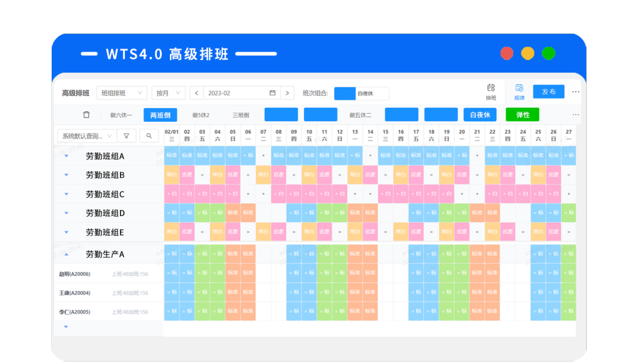Viewport: 635px width, 364px height.
Task: Expand the 劳勤班组B row
Action: 66,175
